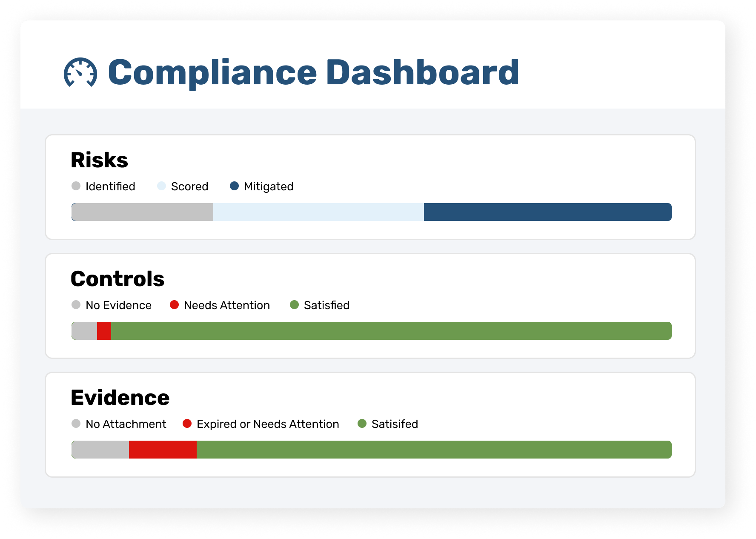Click the dark blue Mitigated bar segment
The width and height of the screenshot is (756, 539).
click(x=547, y=212)
